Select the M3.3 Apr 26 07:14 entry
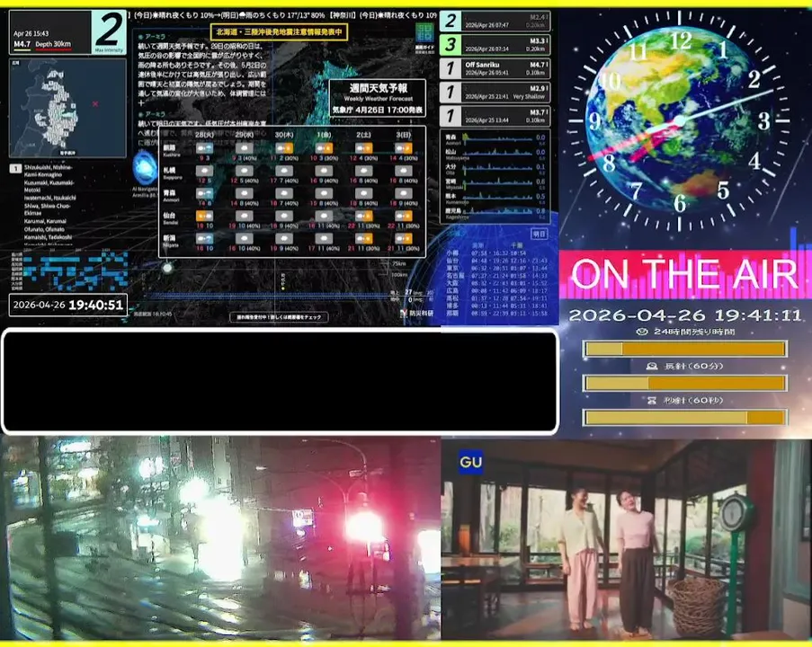812x647 pixels. pyautogui.click(x=495, y=45)
